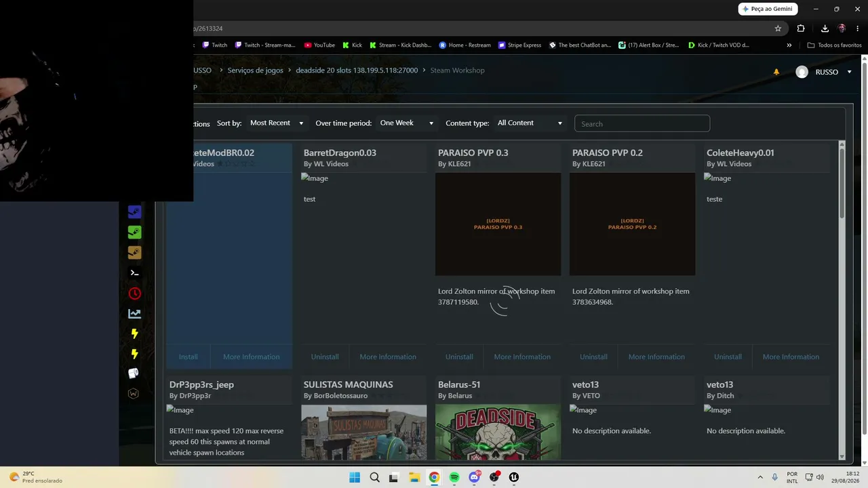Open Spotify from the taskbar

pos(454,477)
